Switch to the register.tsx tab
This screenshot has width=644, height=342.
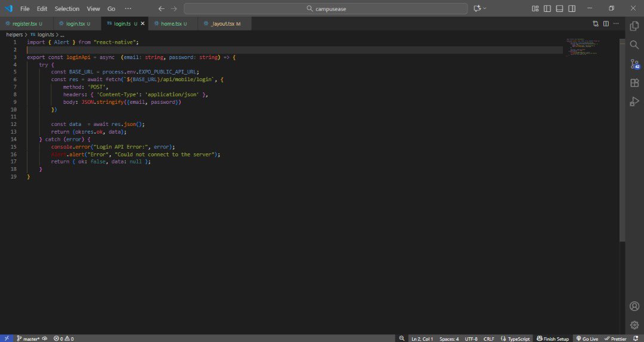coord(27,24)
